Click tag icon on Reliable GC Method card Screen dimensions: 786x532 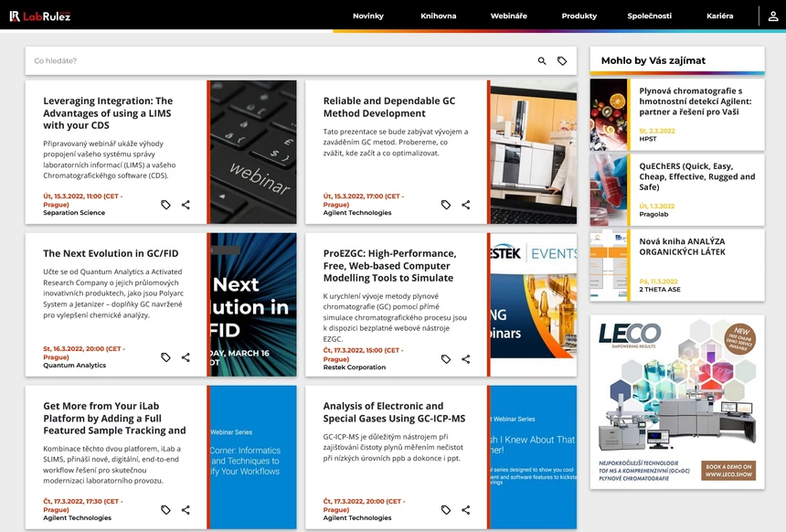[446, 206]
